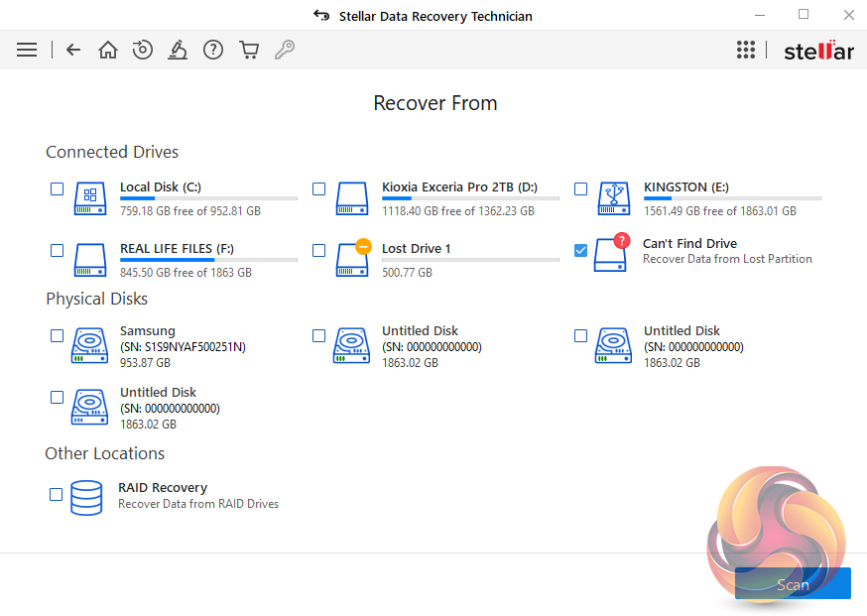The height and width of the screenshot is (616, 867).
Task: Click the REAL LIFE FILES usage bar
Action: (x=209, y=259)
